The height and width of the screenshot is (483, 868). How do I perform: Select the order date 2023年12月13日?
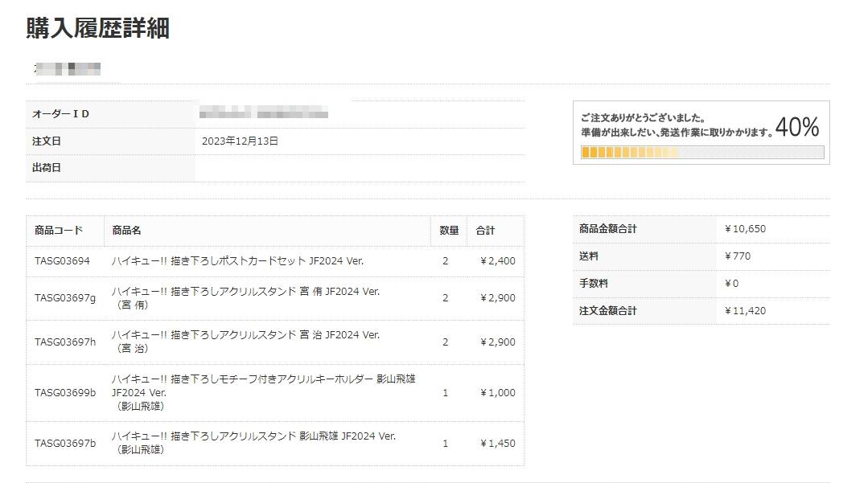tap(240, 141)
